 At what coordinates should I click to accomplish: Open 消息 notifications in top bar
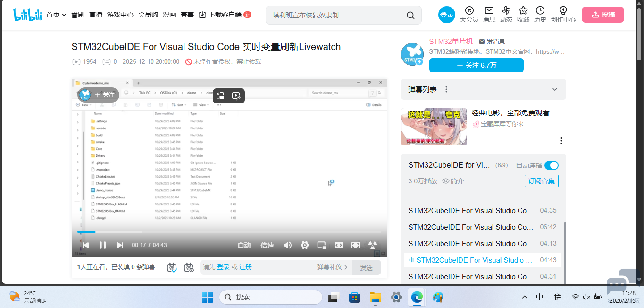pos(489,14)
